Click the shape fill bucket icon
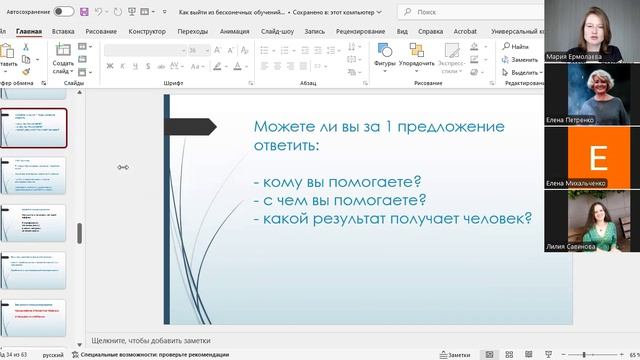The image size is (640, 360). click(x=474, y=47)
